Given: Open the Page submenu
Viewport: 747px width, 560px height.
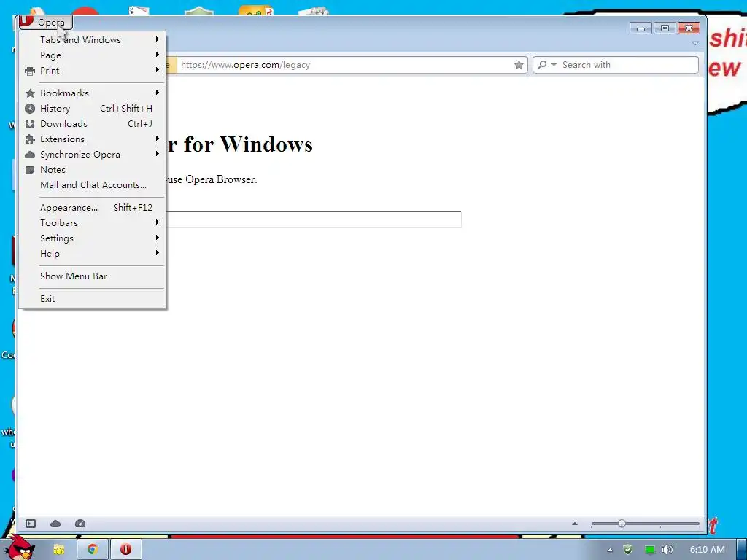Looking at the screenshot, I should point(93,55).
